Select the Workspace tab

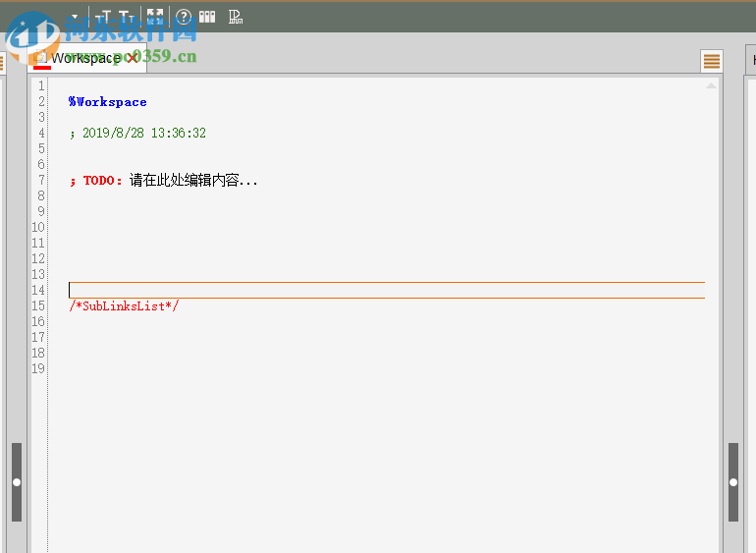point(86,58)
